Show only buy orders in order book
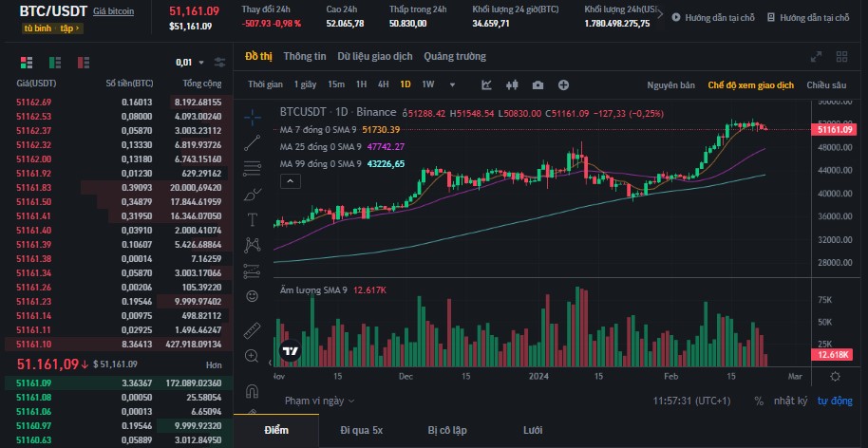 (55, 63)
